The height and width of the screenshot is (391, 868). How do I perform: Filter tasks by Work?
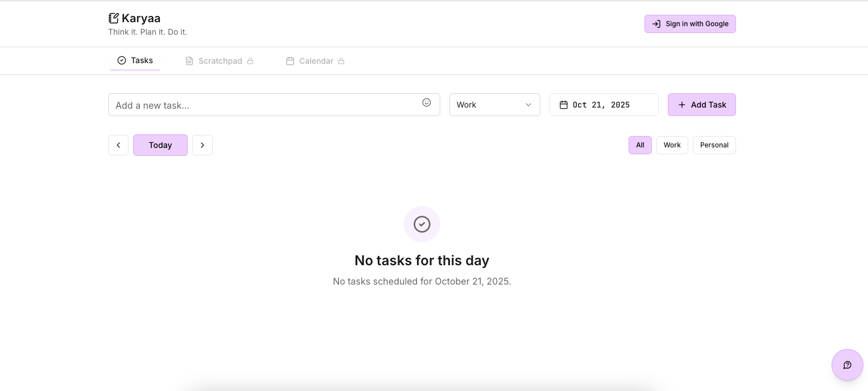672,145
